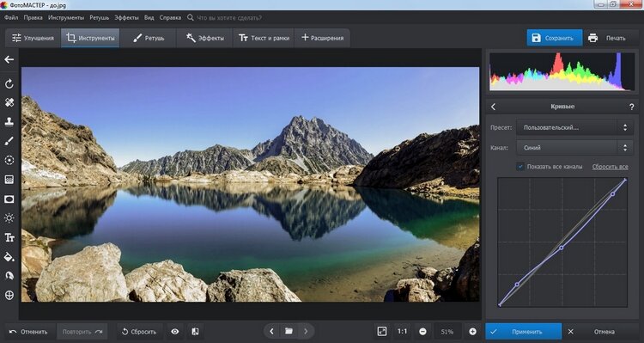Select the vignette tool icon
This screenshot has height=343, width=644.
9,199
